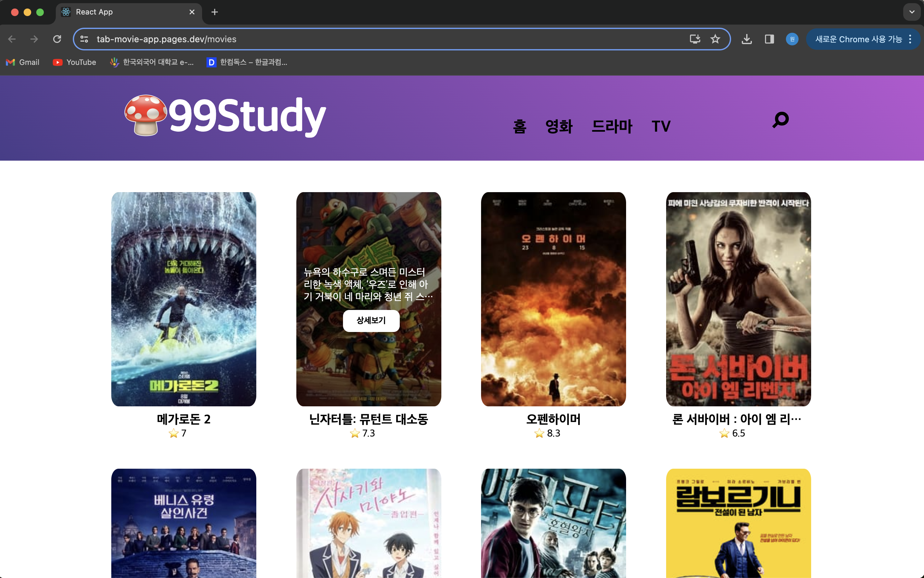Open the 람보르기니 yellow poster
The height and width of the screenshot is (578, 924).
click(738, 523)
